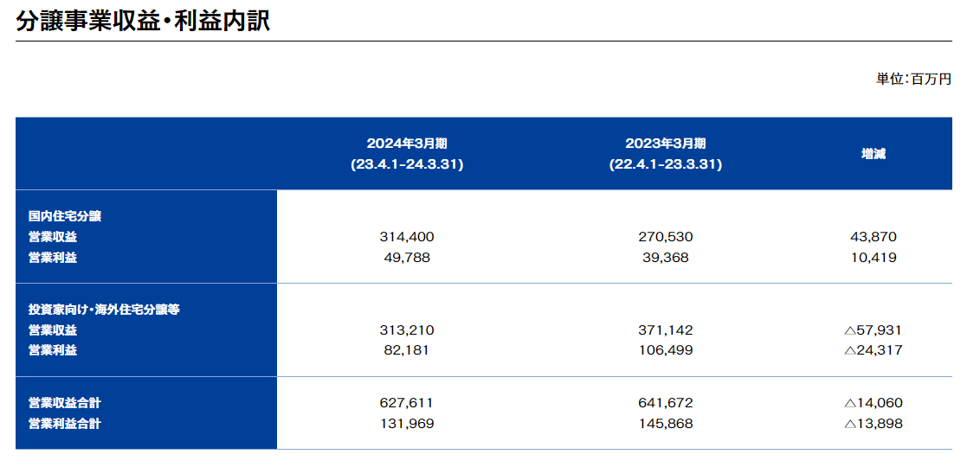
Task: Click the 145,868 total profit cell
Action: click(666, 424)
